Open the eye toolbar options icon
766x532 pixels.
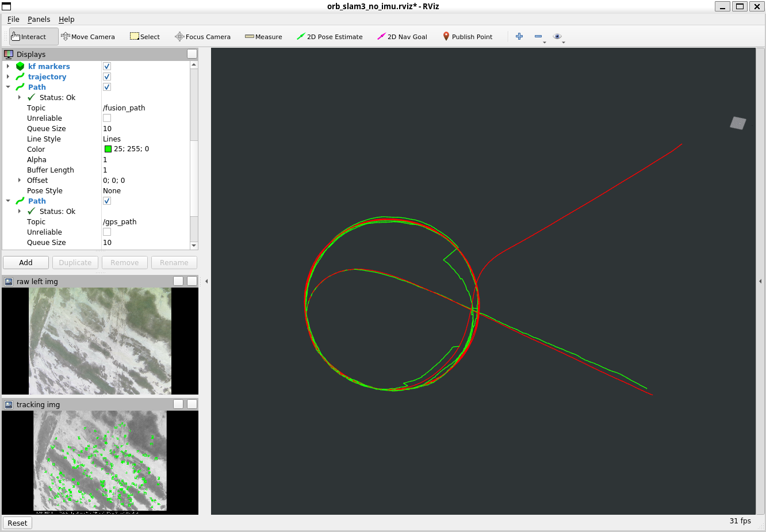[557, 36]
